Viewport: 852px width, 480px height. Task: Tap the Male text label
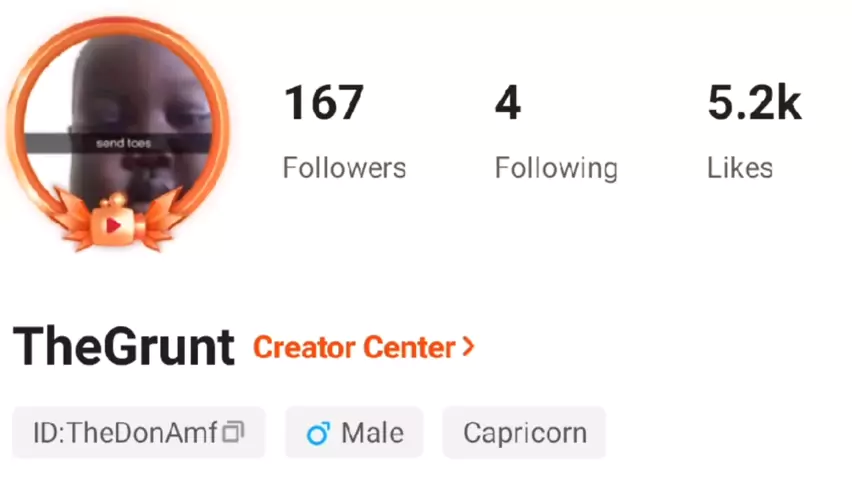pyautogui.click(x=373, y=433)
